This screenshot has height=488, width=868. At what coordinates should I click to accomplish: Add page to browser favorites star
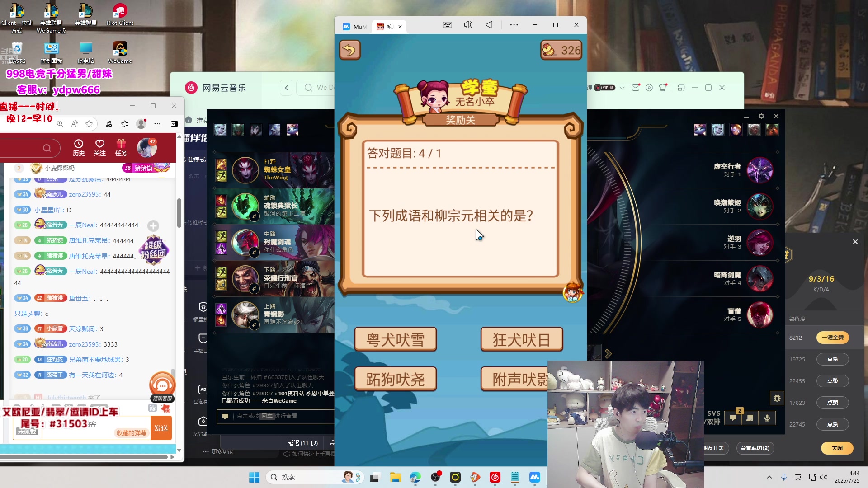(x=89, y=124)
